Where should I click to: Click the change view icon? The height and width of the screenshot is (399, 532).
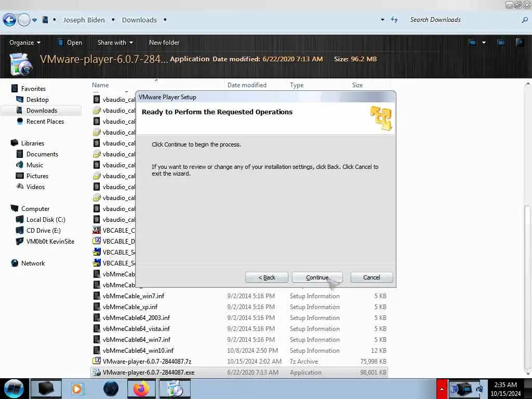point(472,43)
